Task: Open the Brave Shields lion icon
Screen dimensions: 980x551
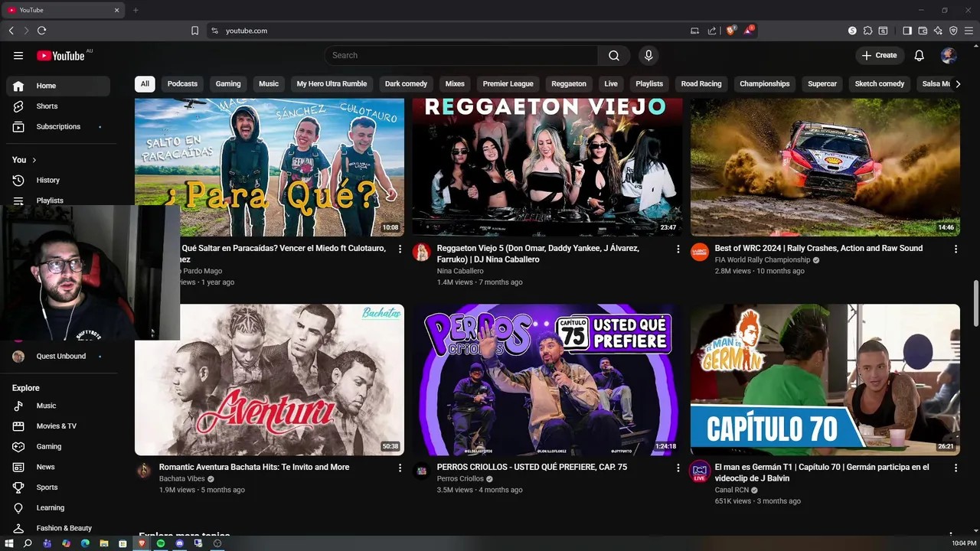Action: point(730,31)
